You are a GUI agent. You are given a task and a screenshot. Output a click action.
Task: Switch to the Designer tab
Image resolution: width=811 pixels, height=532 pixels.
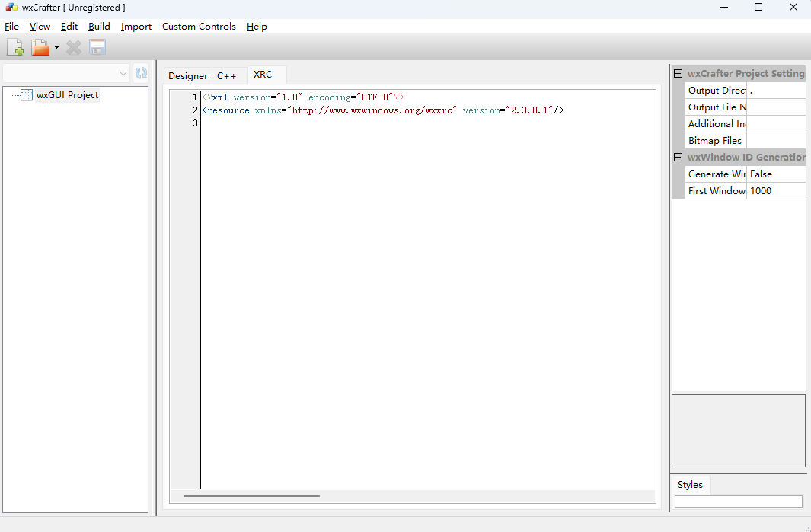187,75
